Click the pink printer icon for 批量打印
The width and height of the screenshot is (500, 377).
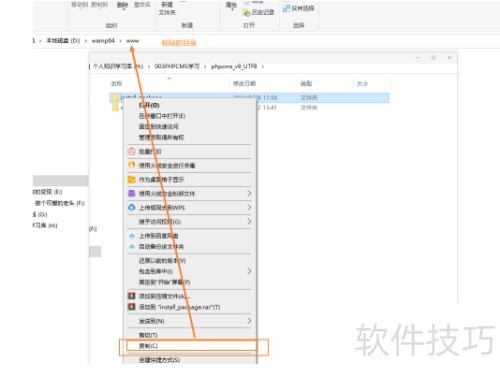[x=131, y=151]
